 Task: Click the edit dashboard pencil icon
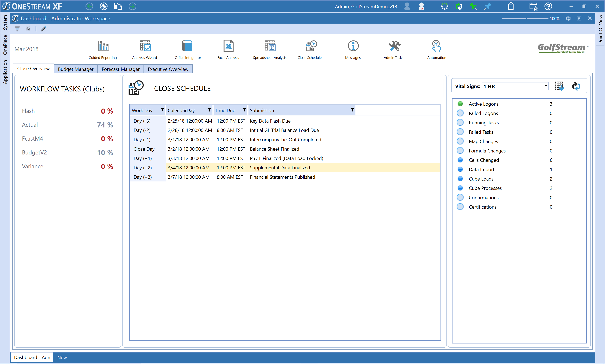[43, 29]
